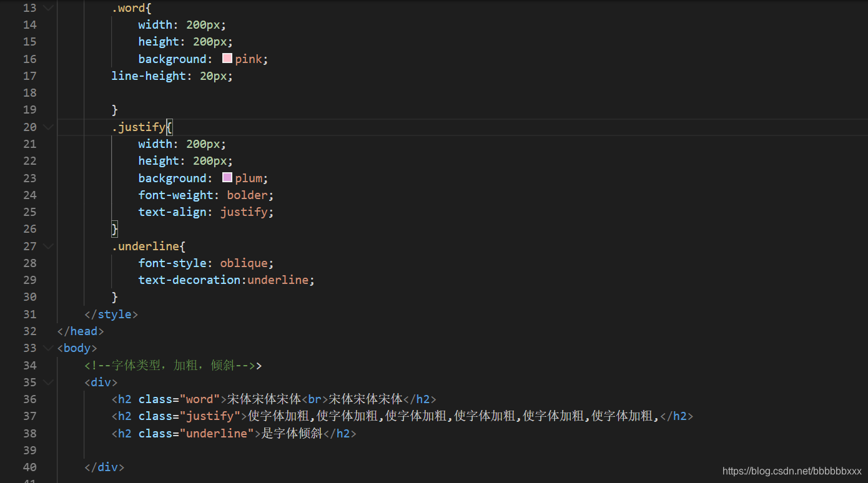Click the bolder value
Screen dimensions: 868x483
247,195
